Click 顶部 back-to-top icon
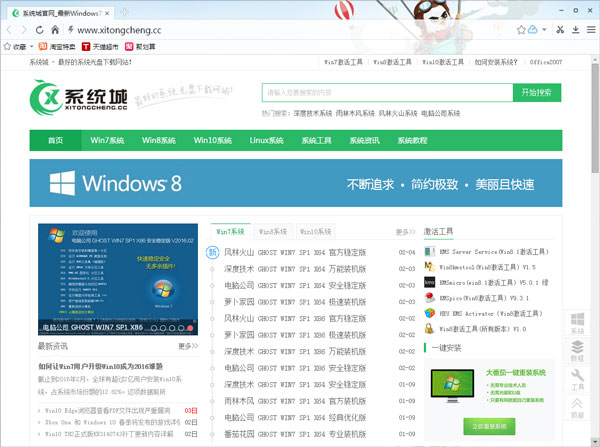Screen dimensions: 600x447 point(577,408)
